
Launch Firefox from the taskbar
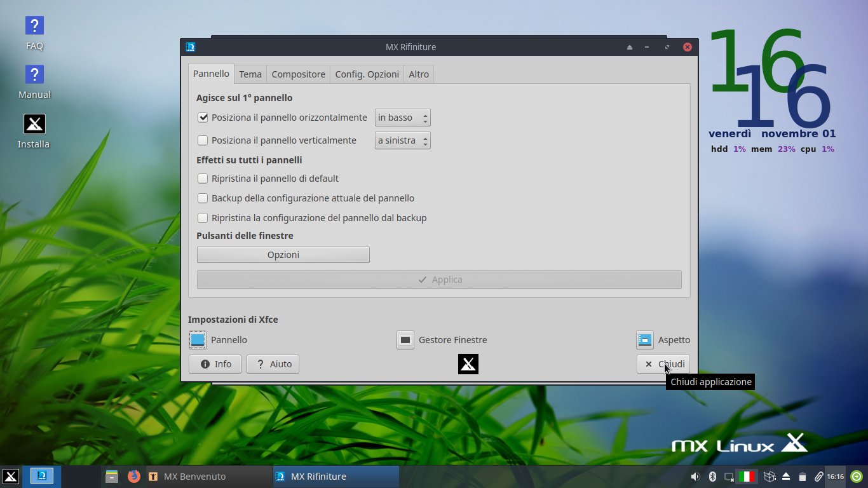[x=133, y=477]
